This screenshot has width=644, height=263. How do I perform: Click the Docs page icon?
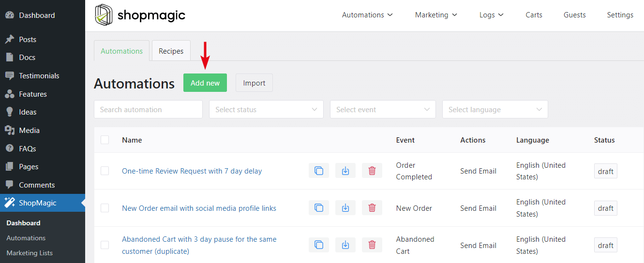pos(9,57)
